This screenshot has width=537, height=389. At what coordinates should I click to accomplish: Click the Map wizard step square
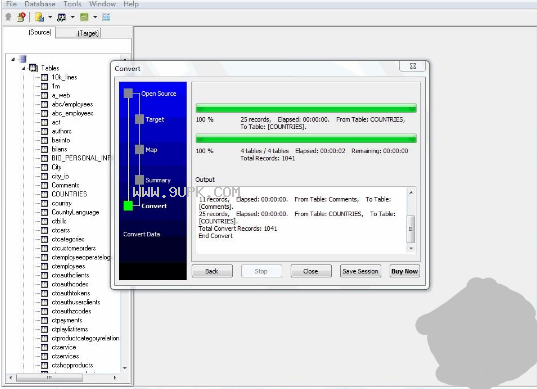point(139,150)
